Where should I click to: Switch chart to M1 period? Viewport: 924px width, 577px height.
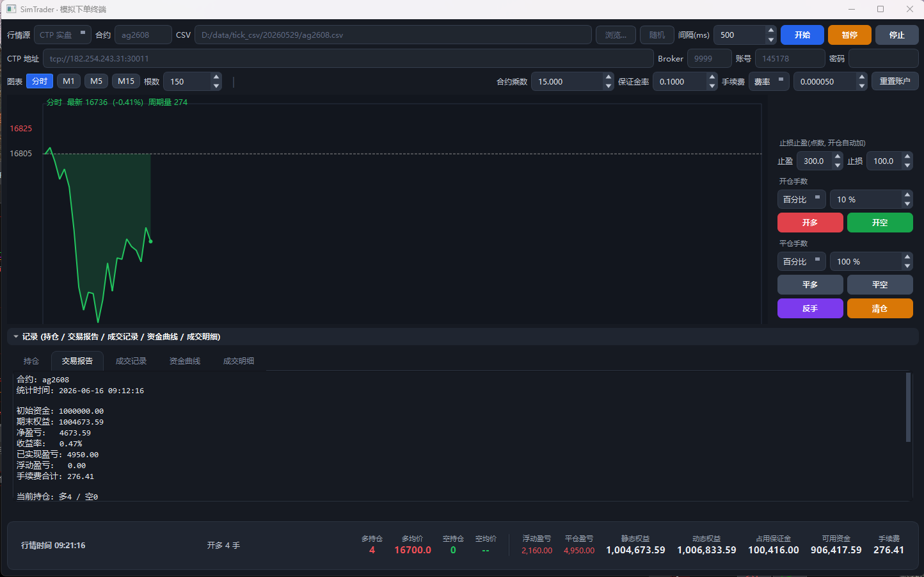coord(68,81)
